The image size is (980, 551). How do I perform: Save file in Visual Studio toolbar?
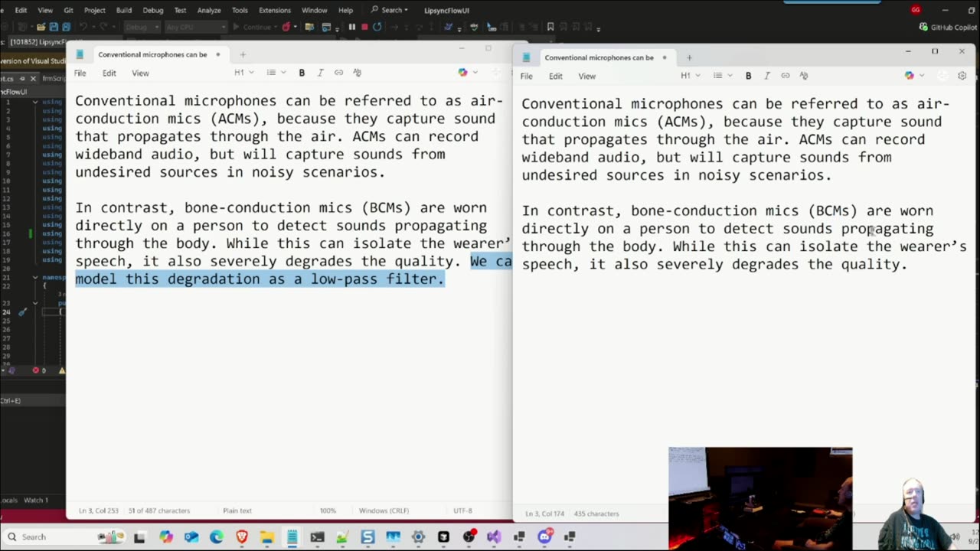54,27
